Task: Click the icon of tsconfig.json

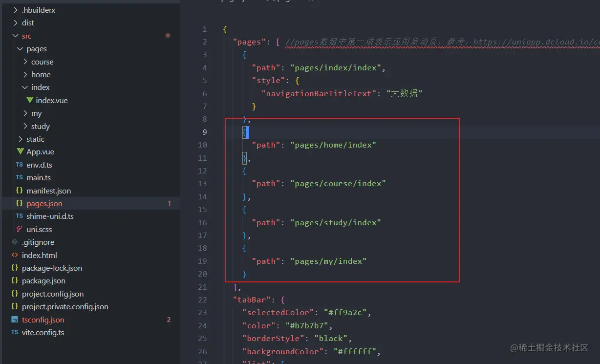Action: 15,320
